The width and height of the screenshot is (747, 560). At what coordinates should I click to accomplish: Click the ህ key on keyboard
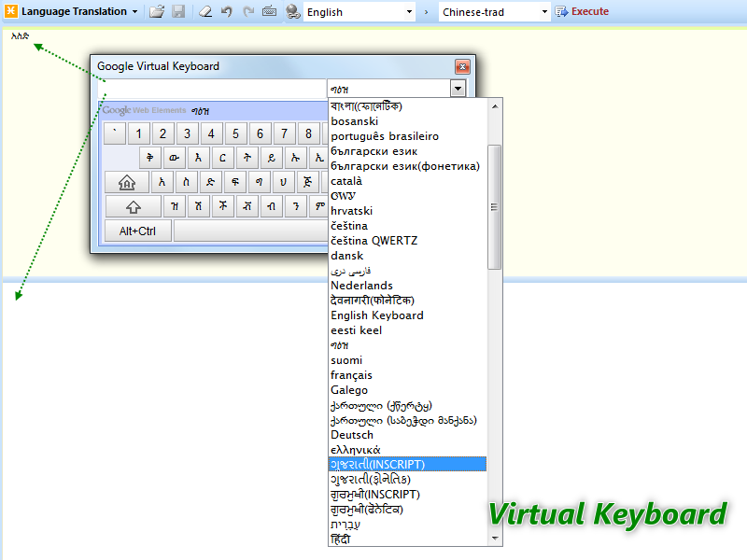click(x=284, y=182)
